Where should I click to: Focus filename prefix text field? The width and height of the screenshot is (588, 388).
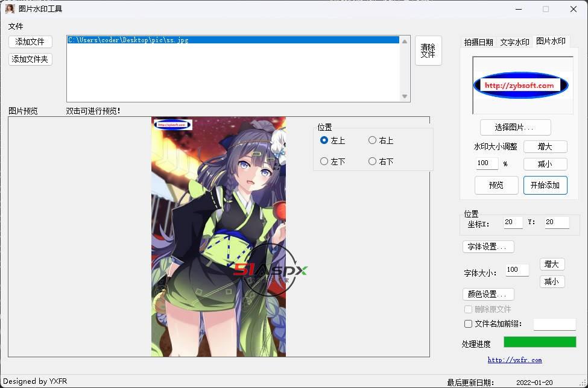pyautogui.click(x=555, y=324)
